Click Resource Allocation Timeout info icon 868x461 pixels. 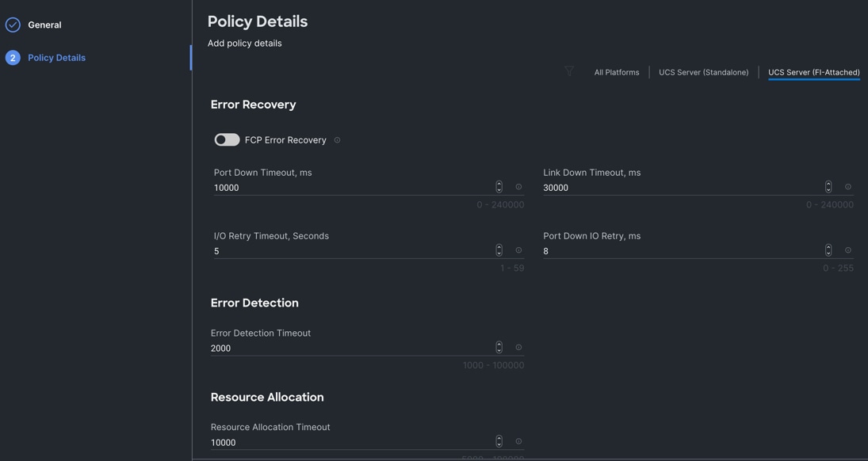(518, 441)
